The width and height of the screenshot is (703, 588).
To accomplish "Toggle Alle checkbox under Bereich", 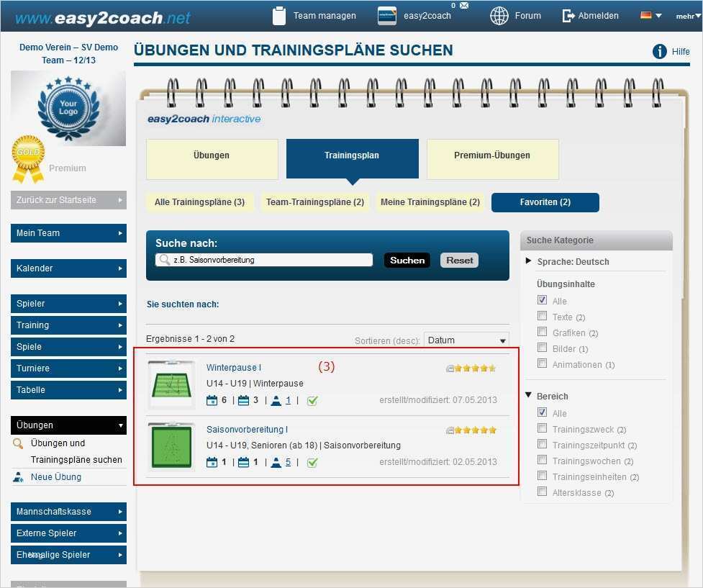I will pos(542,412).
